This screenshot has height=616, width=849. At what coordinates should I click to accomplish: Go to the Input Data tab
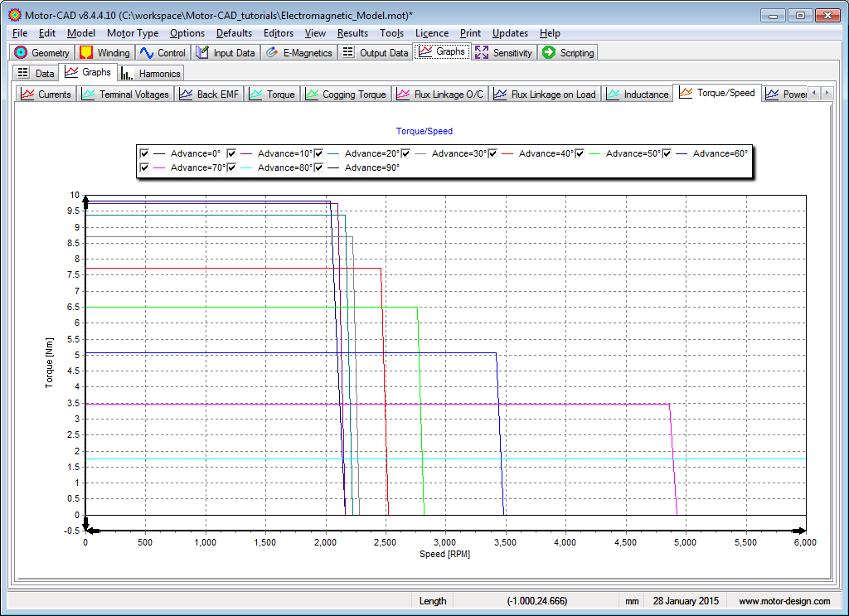point(226,53)
